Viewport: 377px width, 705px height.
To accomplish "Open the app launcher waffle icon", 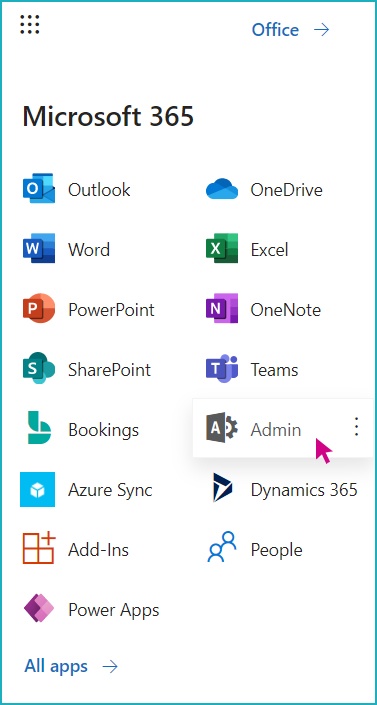I will [x=30, y=24].
